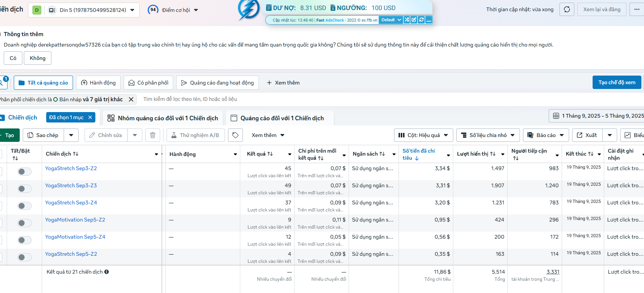The image size is (644, 293).
Task: Toggle YogaStretch Sep3-Z3 campaign on
Action: 25,189
